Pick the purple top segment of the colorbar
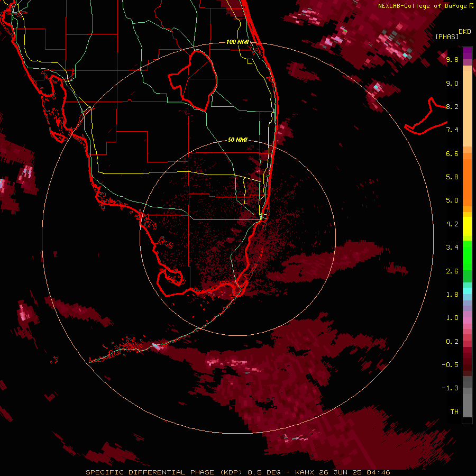 click(x=467, y=53)
